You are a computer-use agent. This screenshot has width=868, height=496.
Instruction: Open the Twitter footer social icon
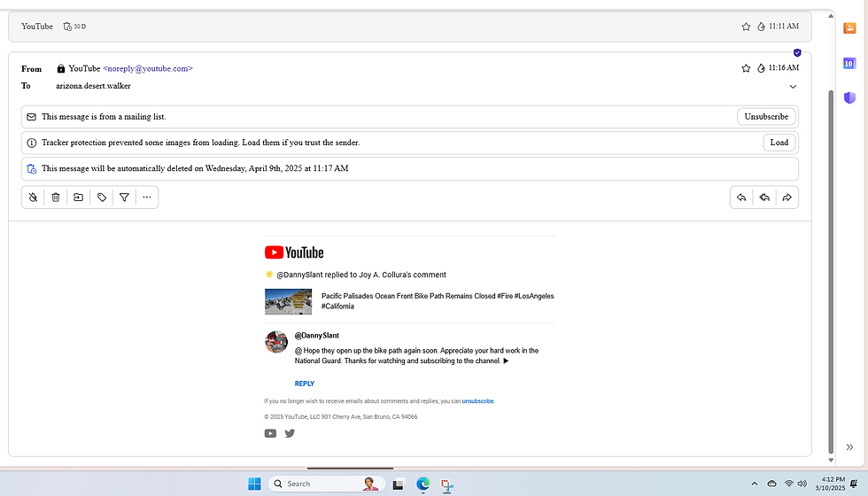click(290, 433)
